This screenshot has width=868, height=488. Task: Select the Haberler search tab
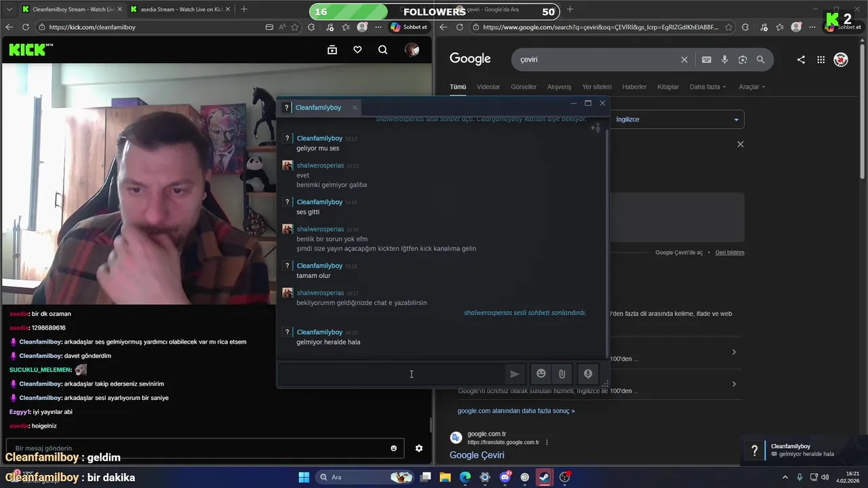tap(635, 87)
